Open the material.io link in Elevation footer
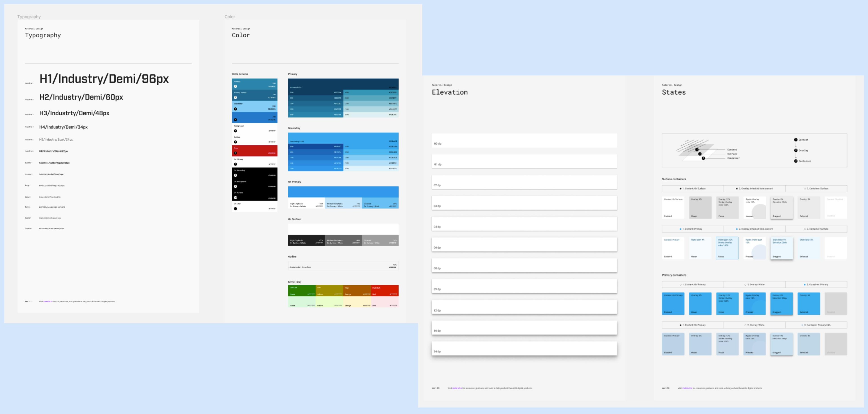 tap(457, 388)
